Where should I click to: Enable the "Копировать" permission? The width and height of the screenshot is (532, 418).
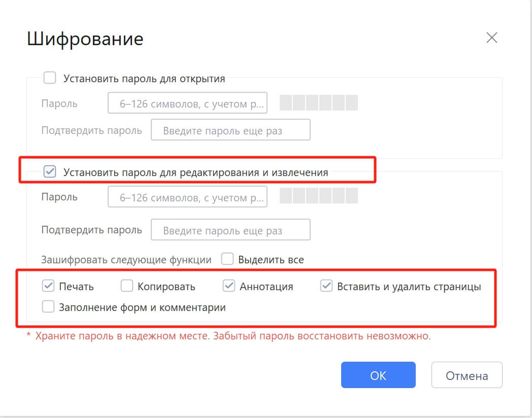(126, 286)
